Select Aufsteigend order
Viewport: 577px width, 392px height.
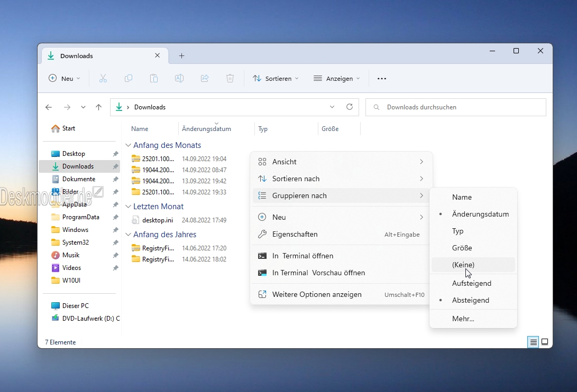tap(473, 284)
